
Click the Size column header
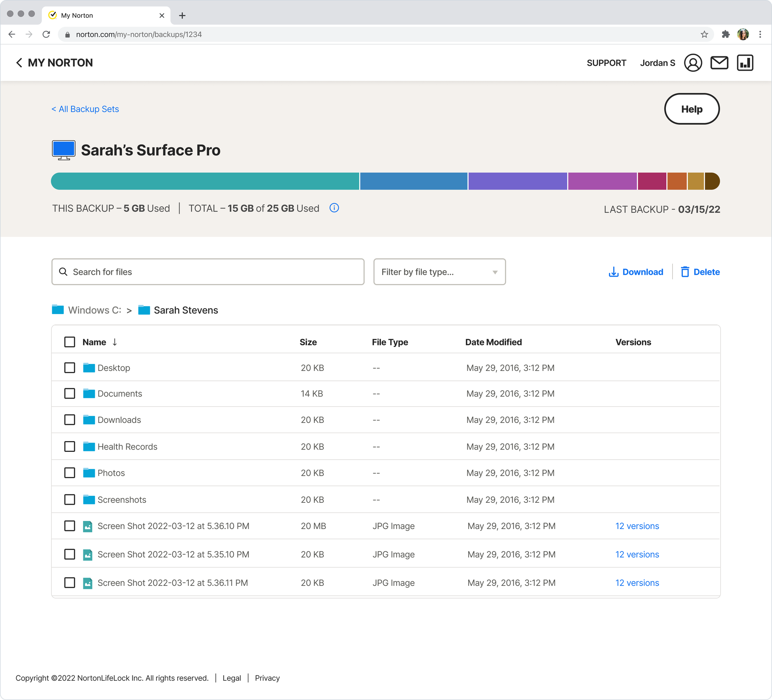point(308,342)
